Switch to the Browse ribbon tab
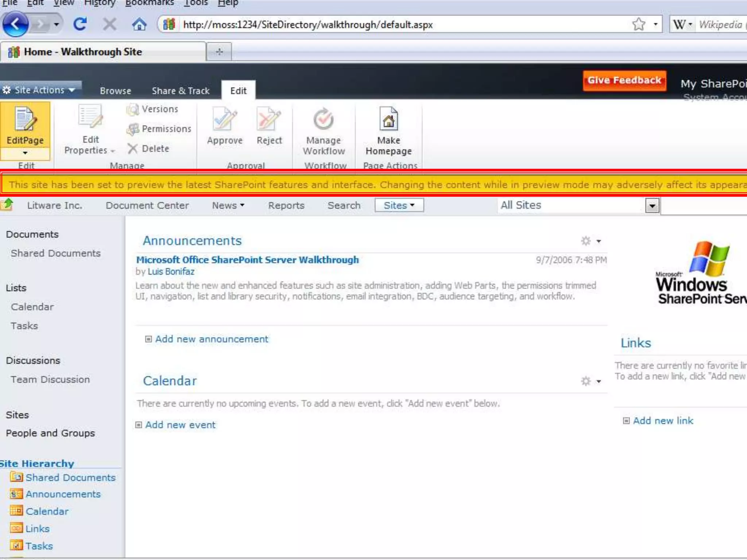This screenshot has height=560, width=747. [115, 91]
